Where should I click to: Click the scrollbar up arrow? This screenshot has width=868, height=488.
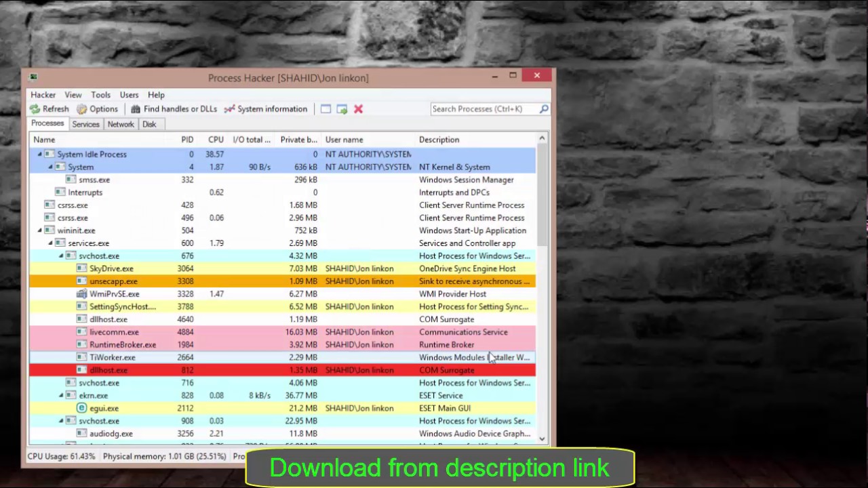[x=542, y=139]
